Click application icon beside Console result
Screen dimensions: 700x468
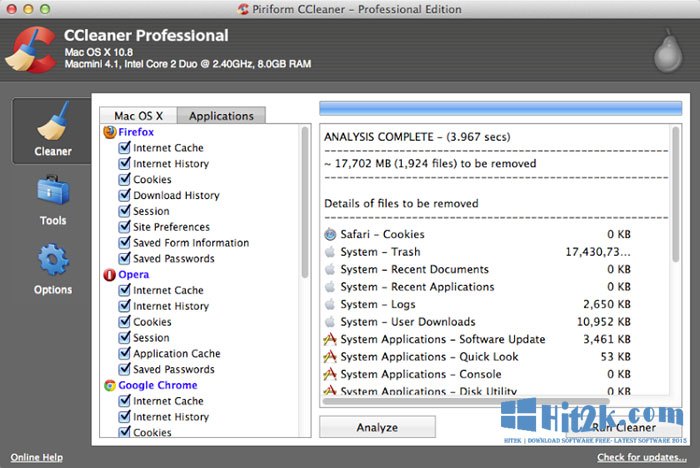[x=330, y=374]
